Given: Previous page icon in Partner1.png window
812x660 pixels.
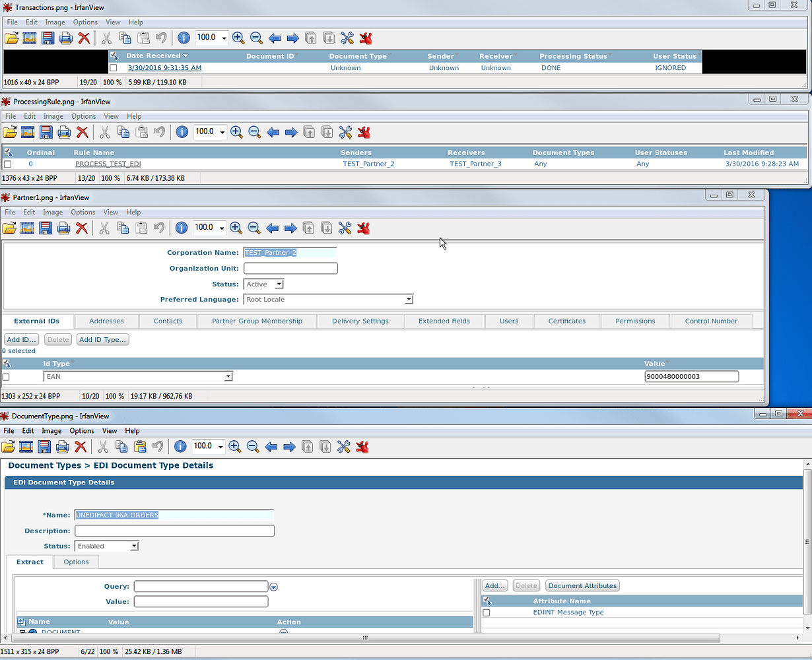Looking at the screenshot, I should point(308,228).
